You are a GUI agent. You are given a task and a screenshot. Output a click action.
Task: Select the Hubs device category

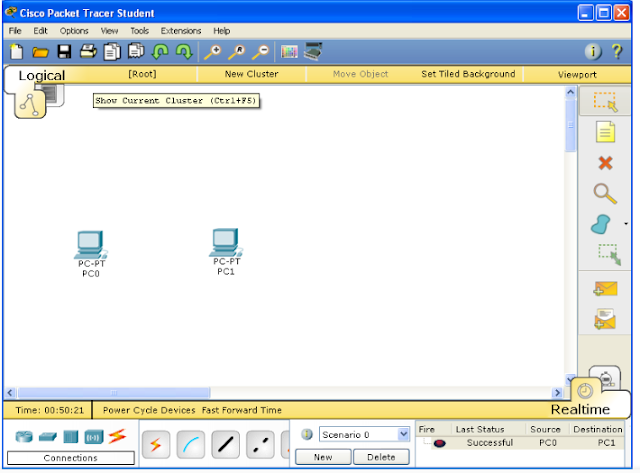tap(71, 437)
